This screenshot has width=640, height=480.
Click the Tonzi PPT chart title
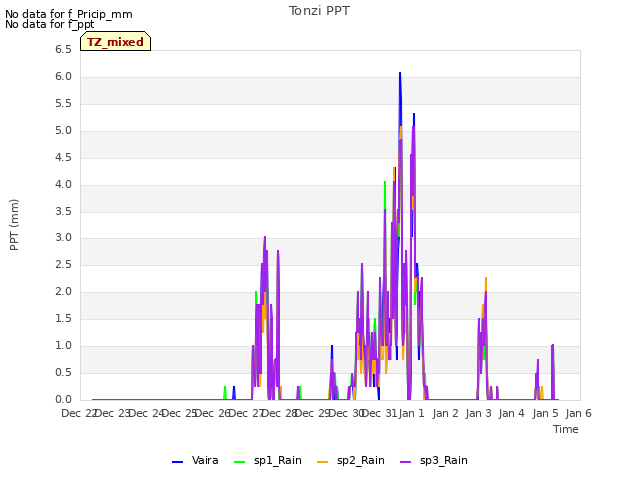tap(319, 11)
